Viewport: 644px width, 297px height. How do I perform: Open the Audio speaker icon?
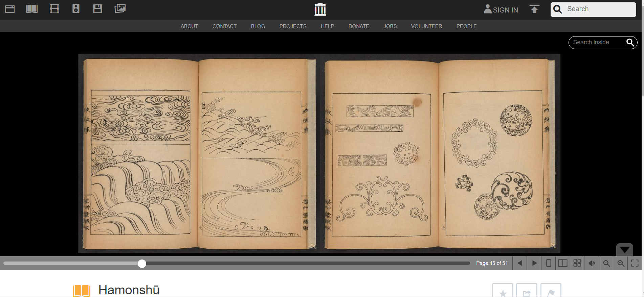76,9
